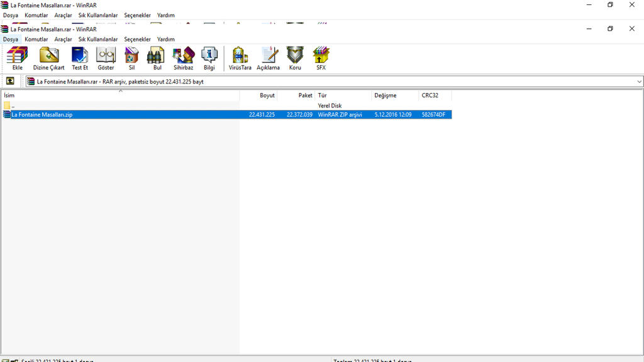Sort by CRC32 column header
Screen dimensions: 644x362
pyautogui.click(x=435, y=96)
